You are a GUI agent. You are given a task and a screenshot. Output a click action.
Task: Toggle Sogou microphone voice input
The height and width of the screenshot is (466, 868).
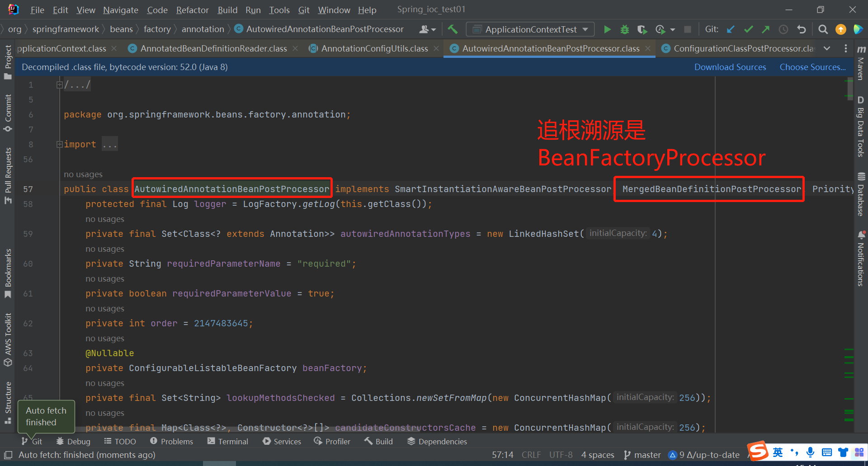pos(811,452)
